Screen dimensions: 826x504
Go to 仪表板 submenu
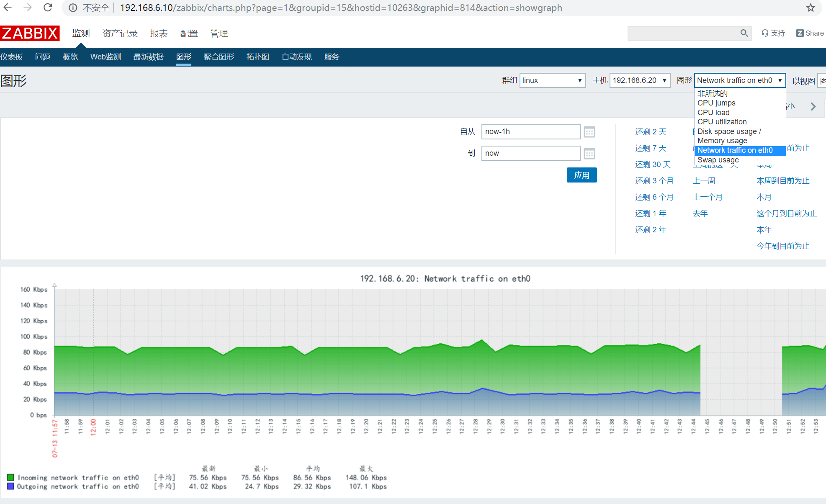pos(11,57)
